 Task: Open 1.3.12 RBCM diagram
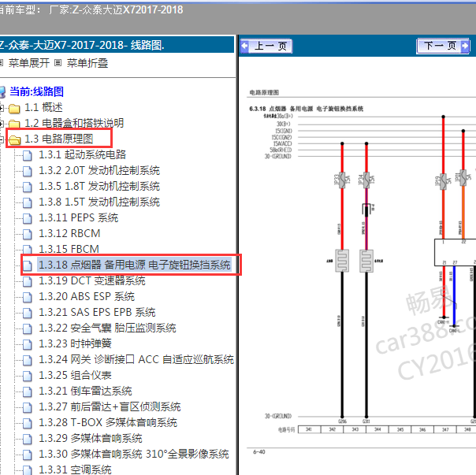[x=69, y=233]
